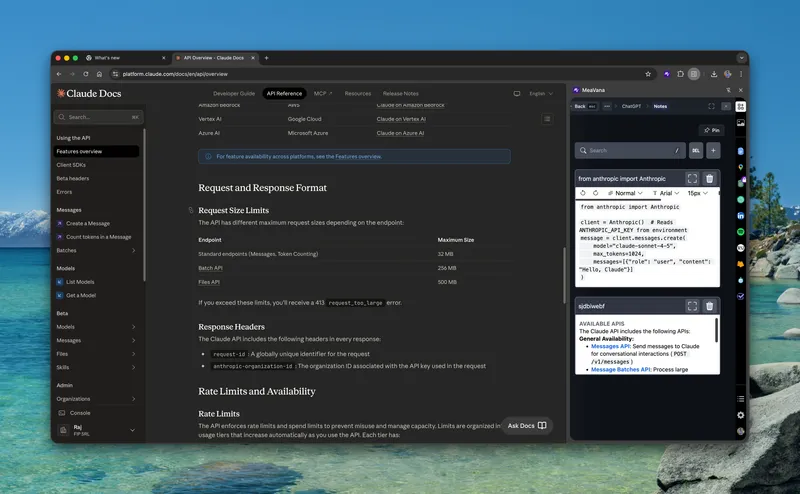Open the image icon in MeaVana sidebar
800x494 pixels.
coord(741,122)
